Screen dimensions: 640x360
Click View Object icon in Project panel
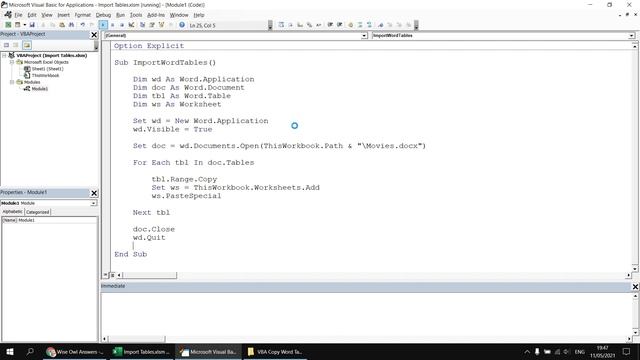[x=16, y=45]
